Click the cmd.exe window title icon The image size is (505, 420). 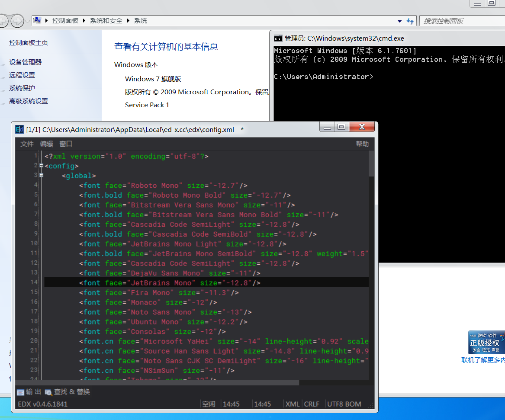[x=278, y=38]
